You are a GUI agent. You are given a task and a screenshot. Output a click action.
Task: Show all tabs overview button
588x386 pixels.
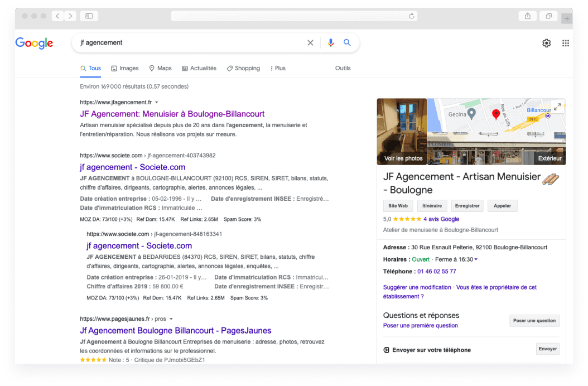coord(548,16)
